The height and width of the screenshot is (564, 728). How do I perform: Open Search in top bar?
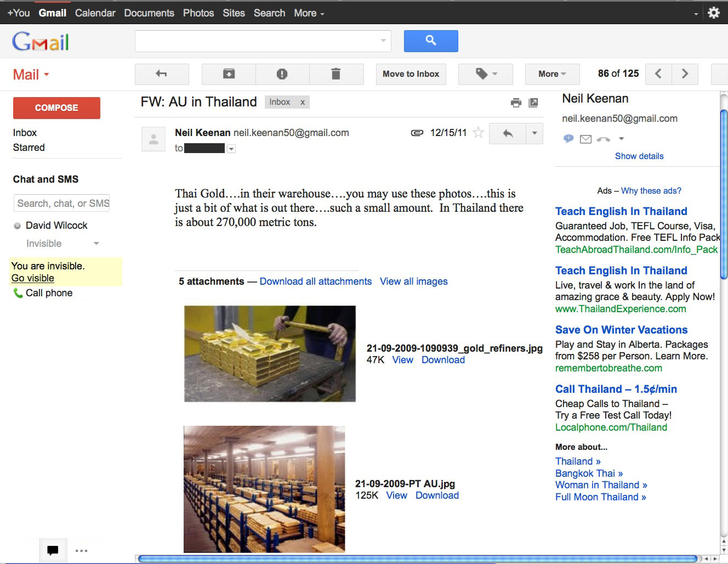click(269, 13)
